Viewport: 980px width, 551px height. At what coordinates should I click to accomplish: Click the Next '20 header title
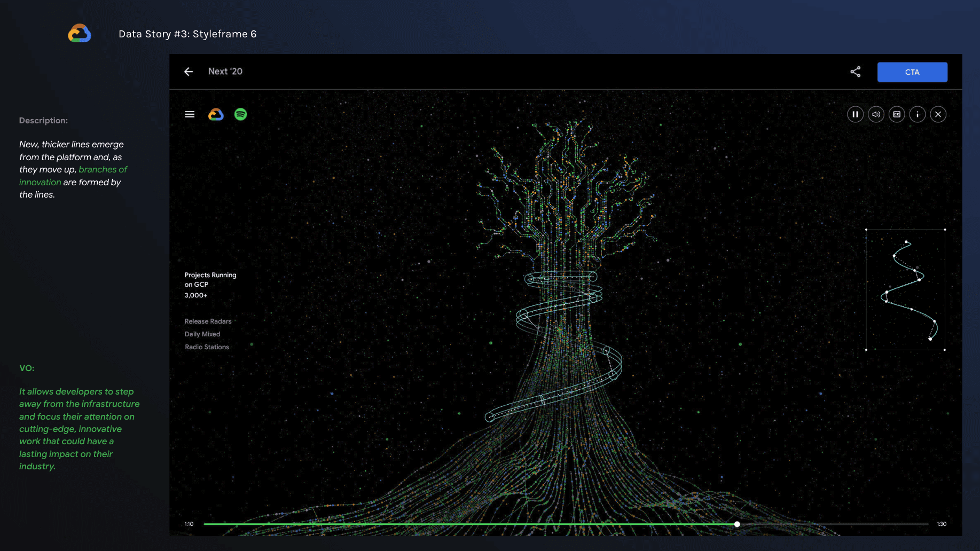[x=225, y=72]
